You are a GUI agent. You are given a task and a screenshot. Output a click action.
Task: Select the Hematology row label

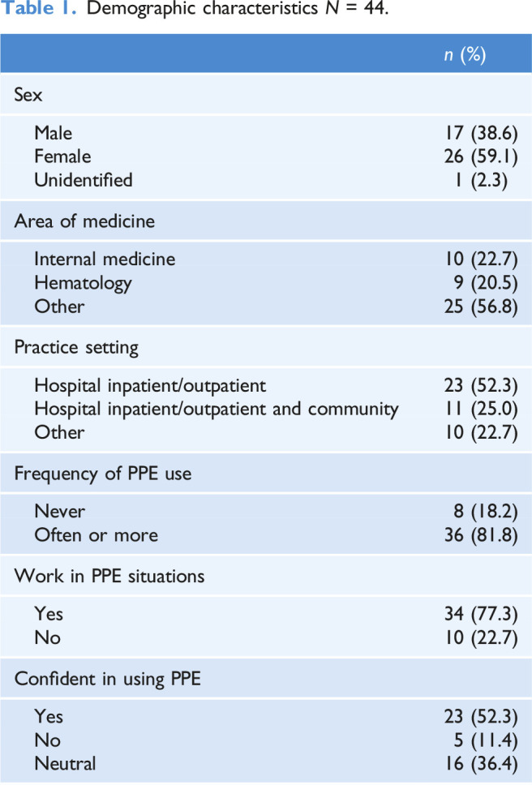coord(83,283)
